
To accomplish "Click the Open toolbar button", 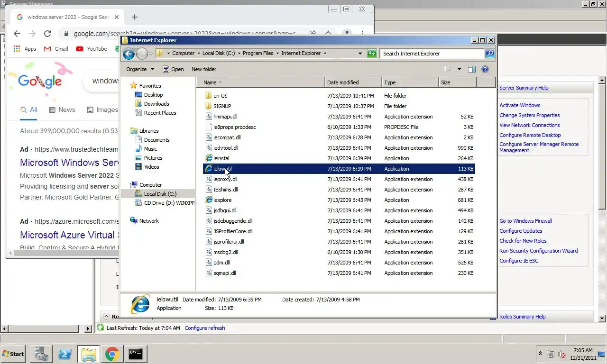I will point(173,69).
